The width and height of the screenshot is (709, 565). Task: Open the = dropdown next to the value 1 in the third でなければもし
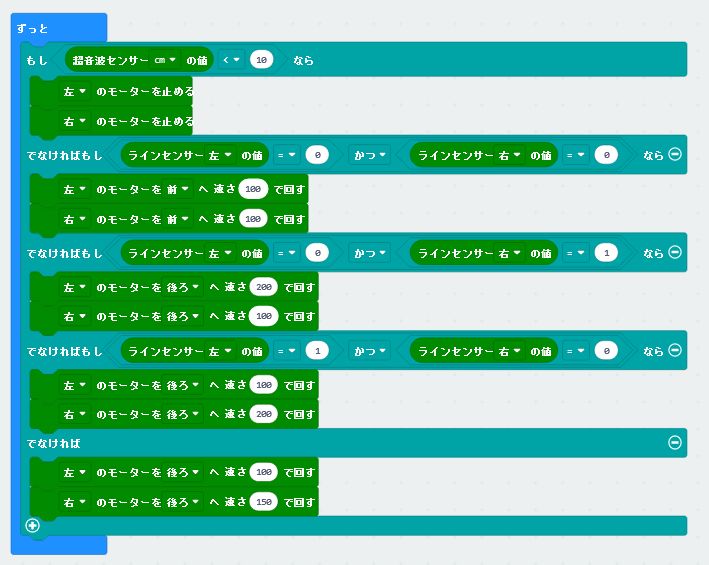286,351
